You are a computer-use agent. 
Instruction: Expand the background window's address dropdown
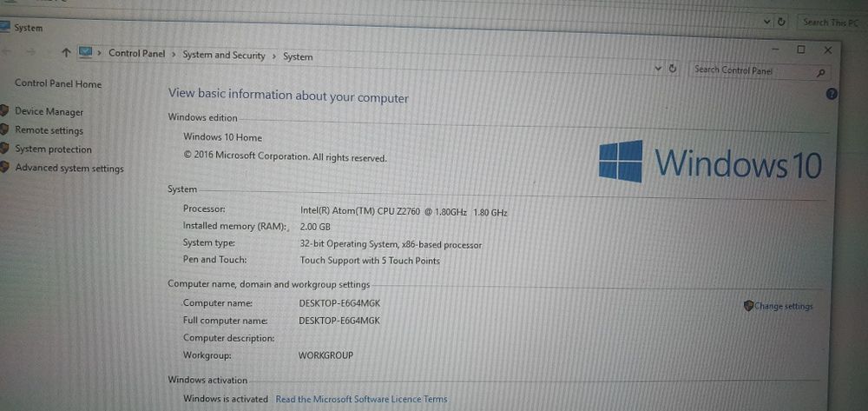click(x=766, y=22)
